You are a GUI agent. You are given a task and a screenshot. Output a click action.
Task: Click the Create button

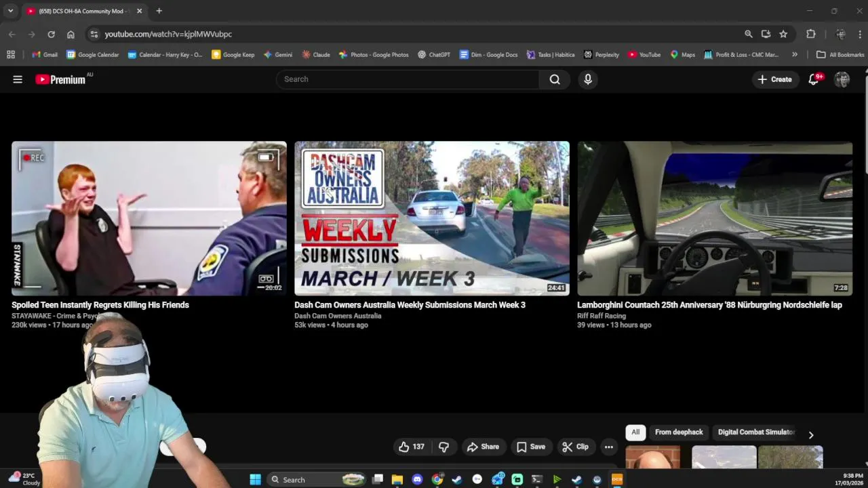point(774,79)
